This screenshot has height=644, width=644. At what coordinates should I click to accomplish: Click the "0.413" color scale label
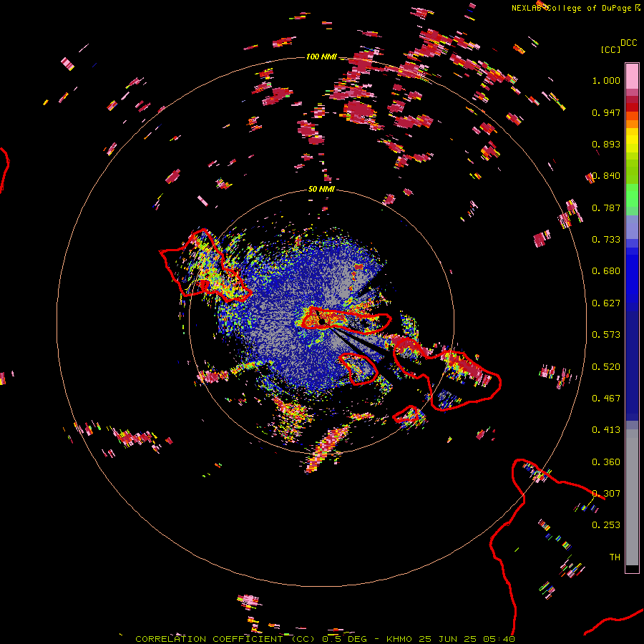pos(606,430)
